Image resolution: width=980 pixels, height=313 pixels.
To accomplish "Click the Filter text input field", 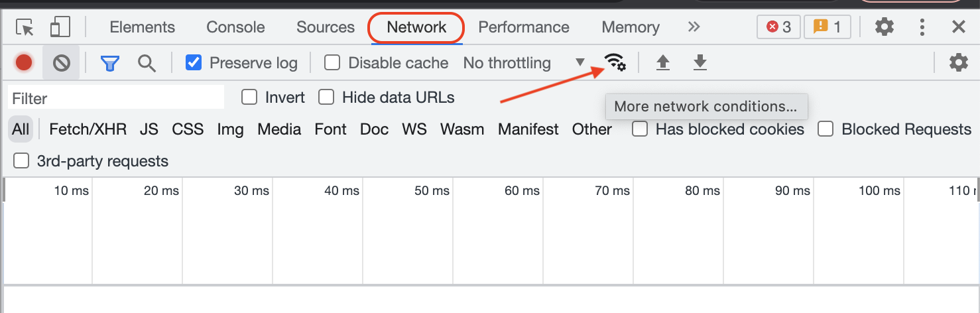I will pos(116,98).
